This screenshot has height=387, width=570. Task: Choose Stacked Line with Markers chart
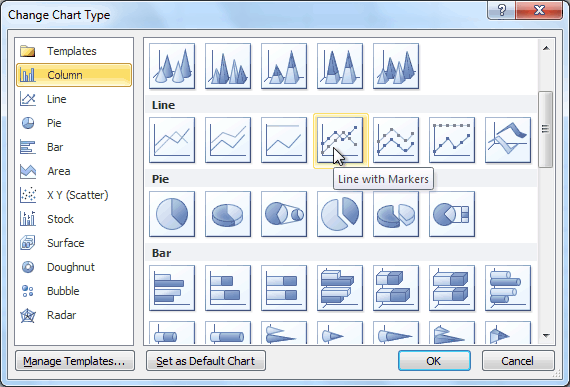click(x=396, y=140)
